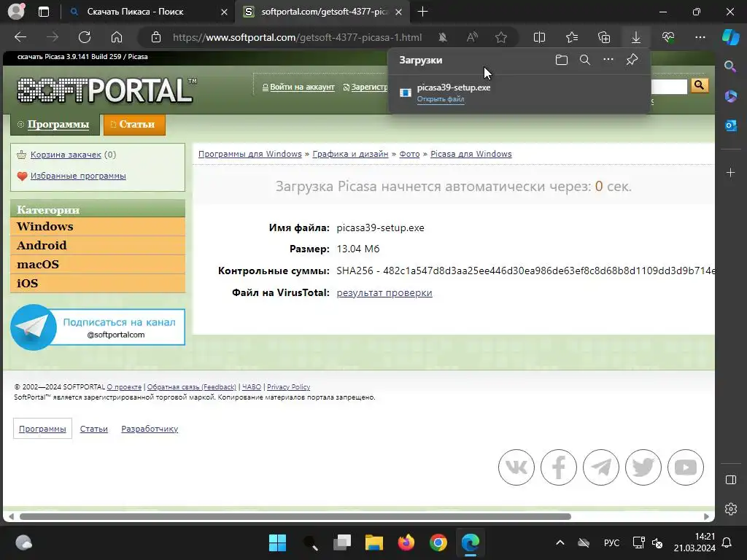747x560 pixels.
Task: Open more options in Загрузки panel
Action: (608, 60)
